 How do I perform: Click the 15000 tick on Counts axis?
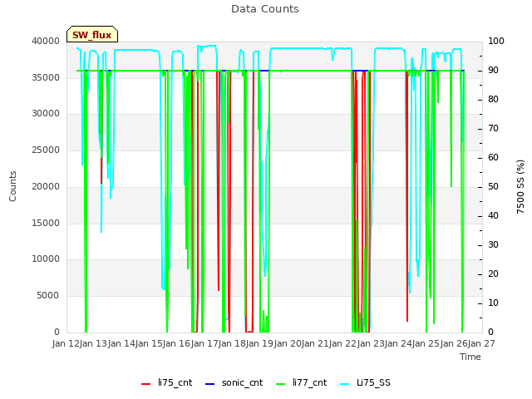click(x=46, y=223)
